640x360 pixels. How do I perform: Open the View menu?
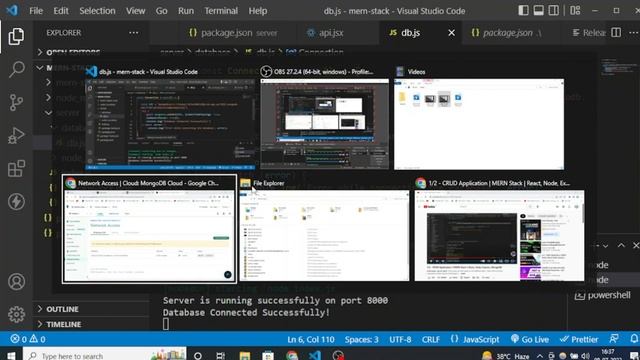(x=135, y=11)
